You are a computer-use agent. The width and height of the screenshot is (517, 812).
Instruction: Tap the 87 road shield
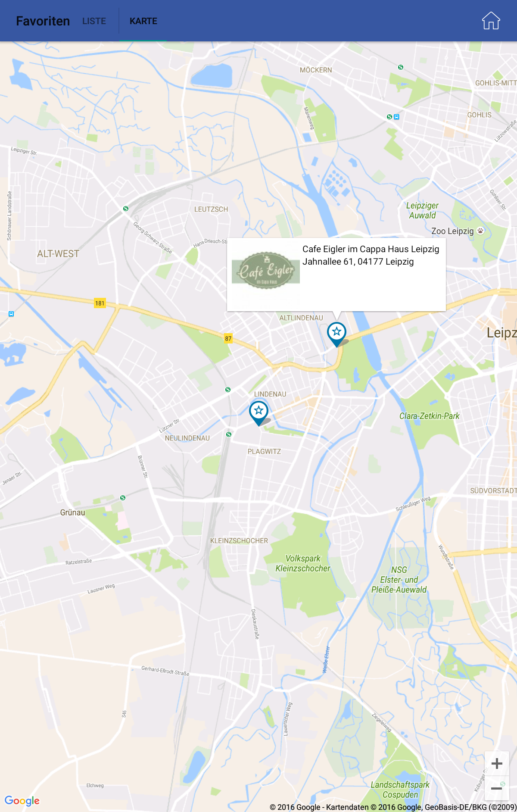[228, 338]
